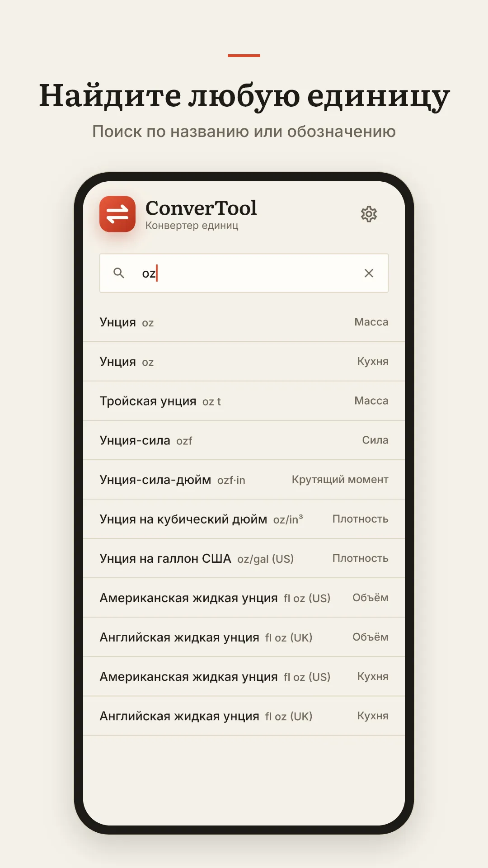Click the Крутящий момент category label
The width and height of the screenshot is (488, 868).
[340, 480]
